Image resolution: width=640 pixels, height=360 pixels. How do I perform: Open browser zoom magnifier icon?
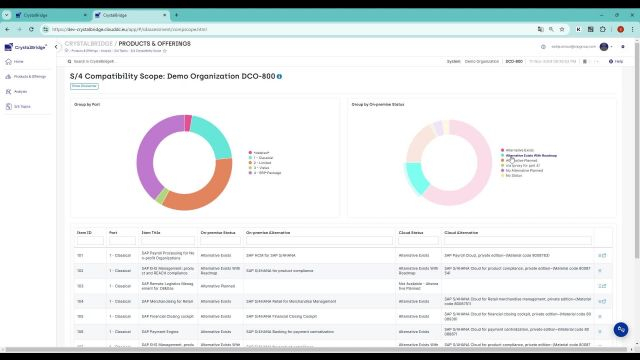[x=551, y=29]
